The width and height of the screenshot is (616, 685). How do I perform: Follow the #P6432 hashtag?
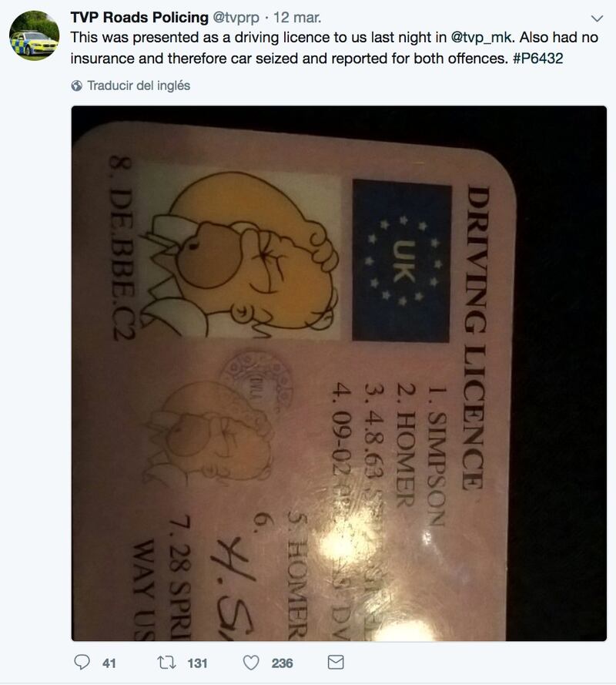tap(538, 59)
